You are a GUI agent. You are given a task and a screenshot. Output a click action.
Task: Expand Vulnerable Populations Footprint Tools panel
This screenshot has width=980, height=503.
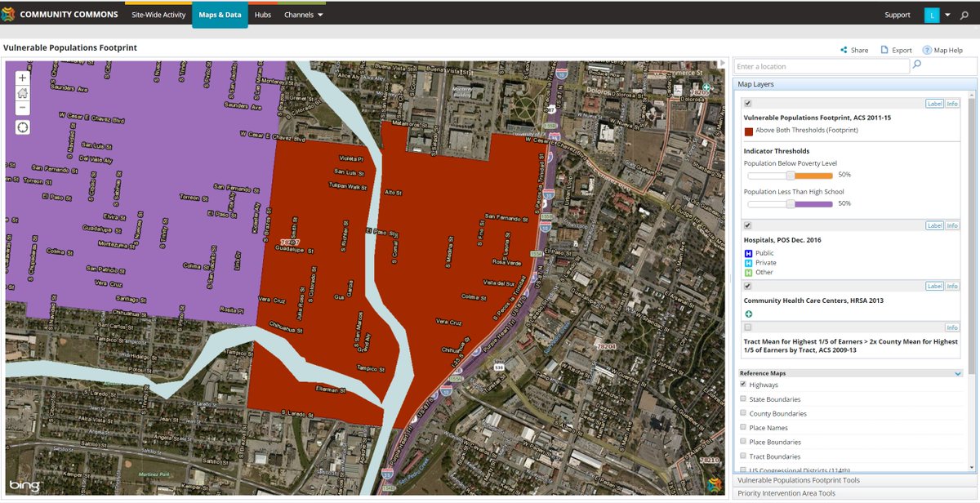tap(855, 480)
